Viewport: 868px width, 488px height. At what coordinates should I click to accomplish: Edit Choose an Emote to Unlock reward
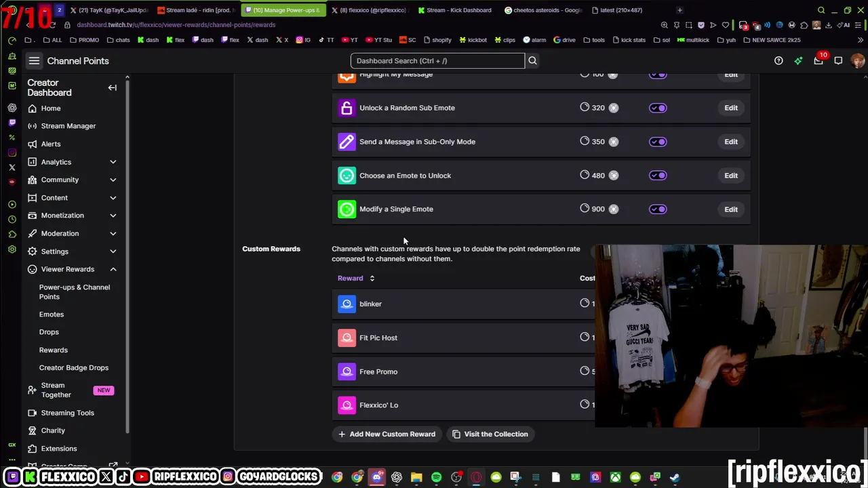tap(731, 176)
